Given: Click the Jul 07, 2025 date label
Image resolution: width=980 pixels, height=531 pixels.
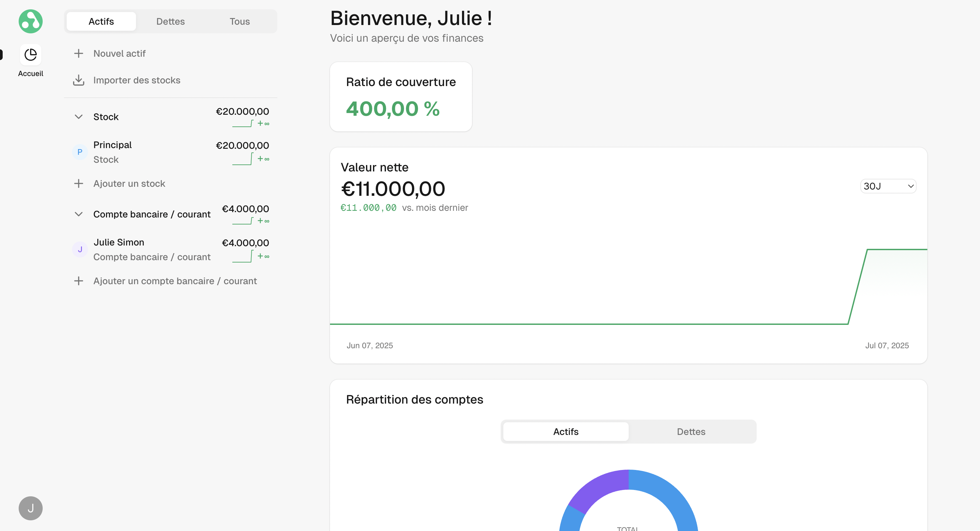Looking at the screenshot, I should pos(887,346).
